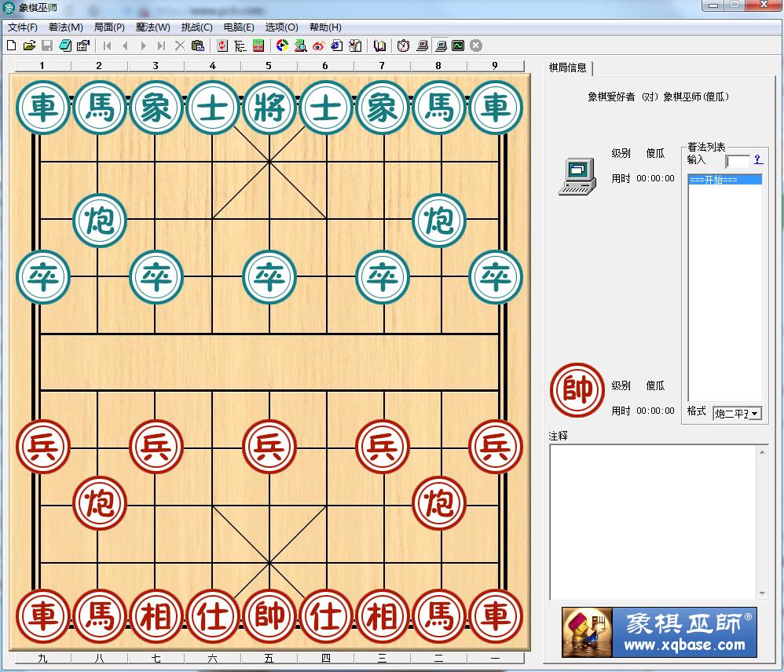784x672 pixels.
Task: Open the 格式 move notation dropdown
Action: click(739, 413)
